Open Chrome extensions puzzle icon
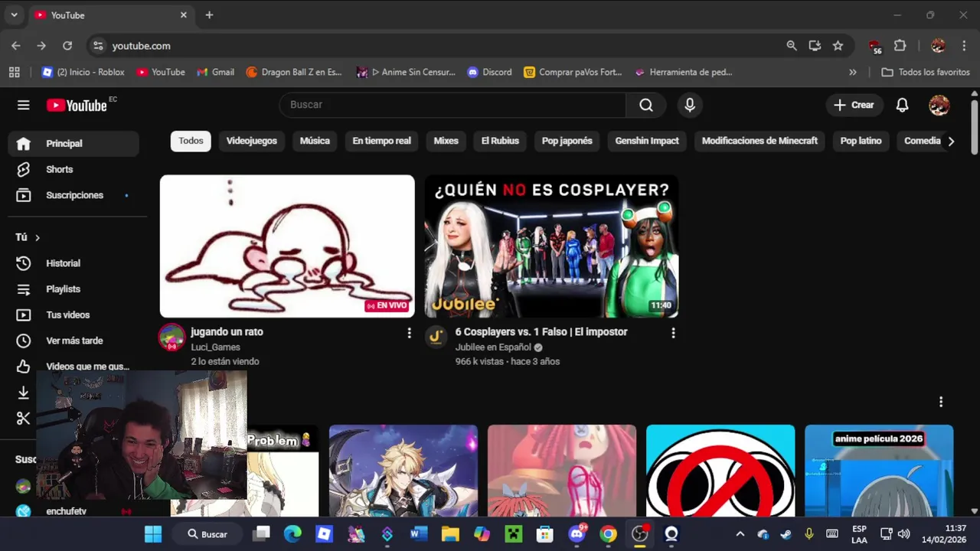This screenshot has width=980, height=551. [x=900, y=46]
